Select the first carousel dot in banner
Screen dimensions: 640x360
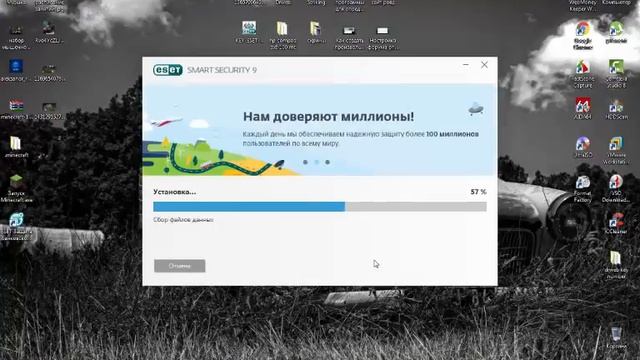[305, 162]
